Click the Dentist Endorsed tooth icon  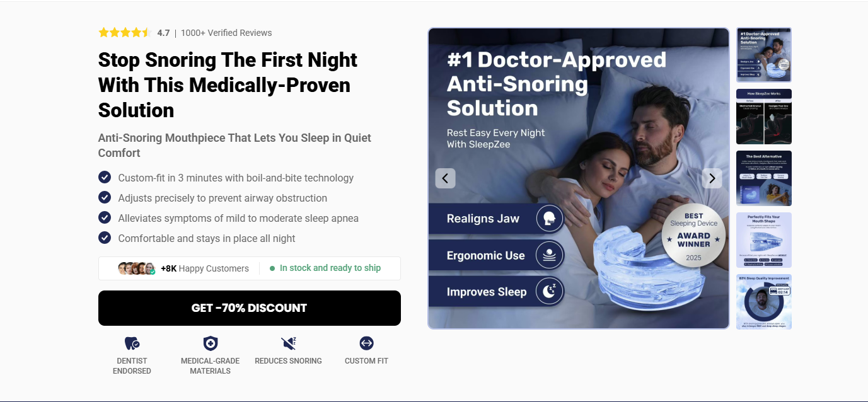[x=132, y=343]
